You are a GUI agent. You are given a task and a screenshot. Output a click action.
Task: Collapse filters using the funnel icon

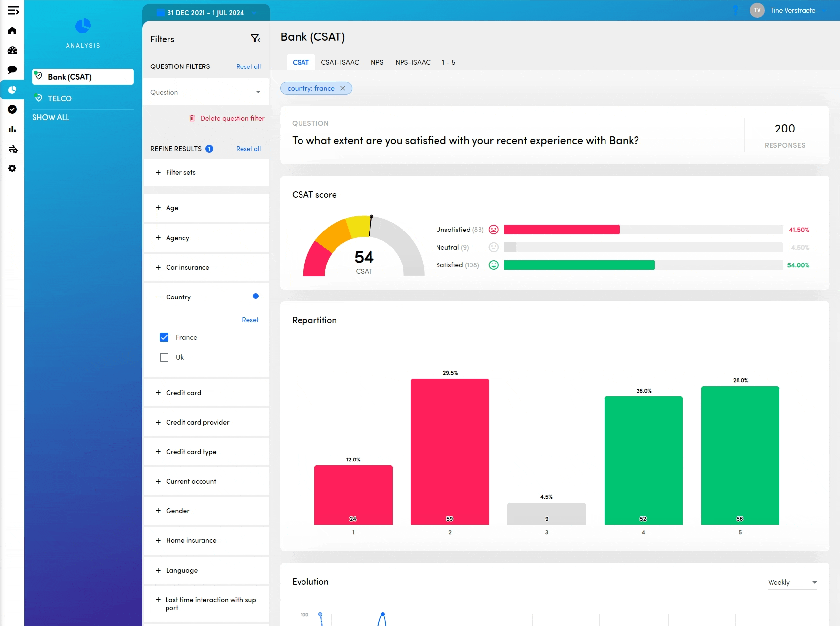point(255,39)
